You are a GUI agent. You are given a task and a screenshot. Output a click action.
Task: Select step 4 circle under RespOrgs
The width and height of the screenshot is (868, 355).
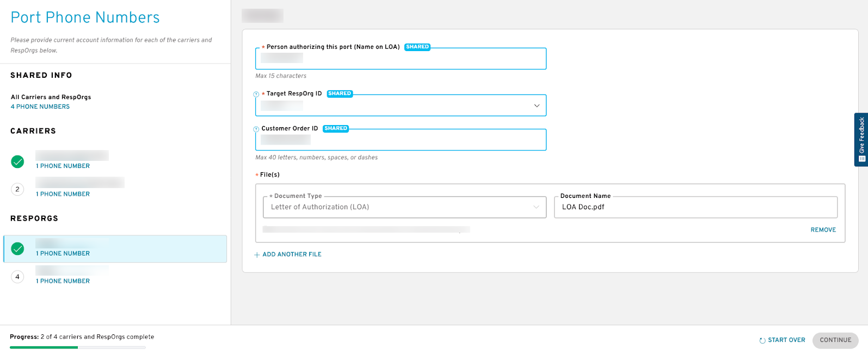point(17,277)
